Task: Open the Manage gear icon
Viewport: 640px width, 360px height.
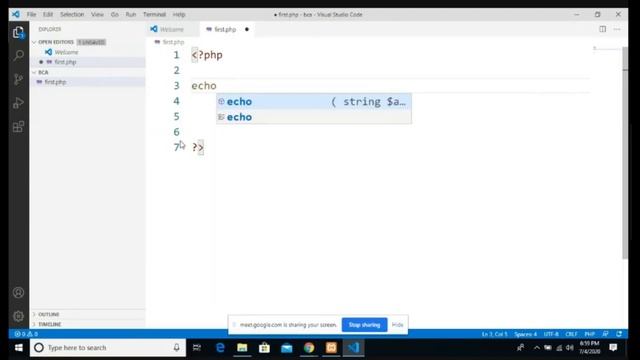Action: tap(18, 316)
